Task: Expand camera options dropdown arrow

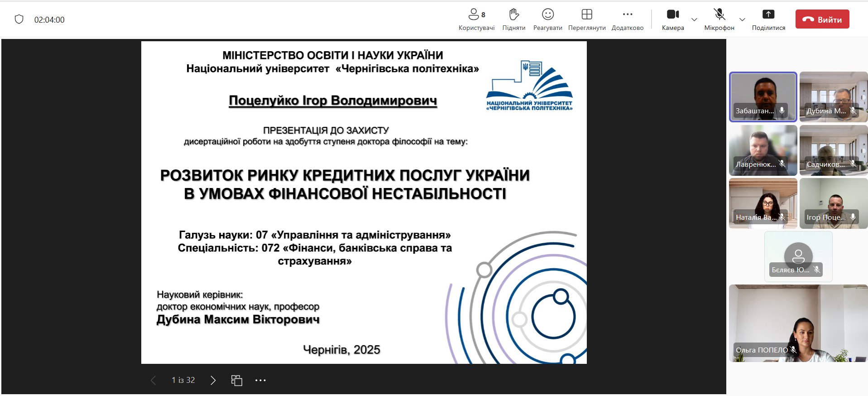Action: (x=694, y=19)
